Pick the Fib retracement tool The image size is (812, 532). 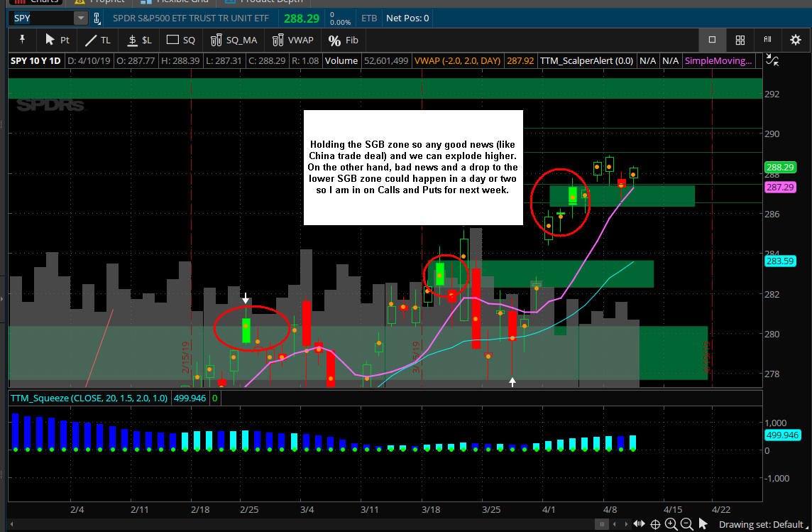click(x=344, y=40)
